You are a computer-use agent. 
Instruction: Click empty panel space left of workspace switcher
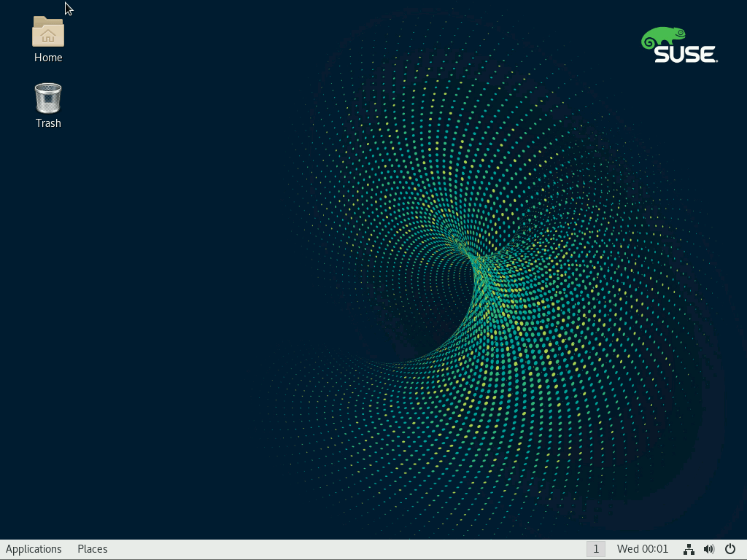(511, 549)
